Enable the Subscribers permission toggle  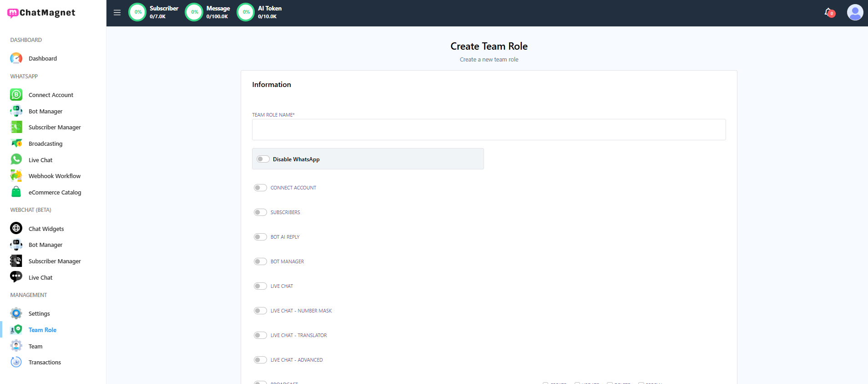tap(260, 212)
